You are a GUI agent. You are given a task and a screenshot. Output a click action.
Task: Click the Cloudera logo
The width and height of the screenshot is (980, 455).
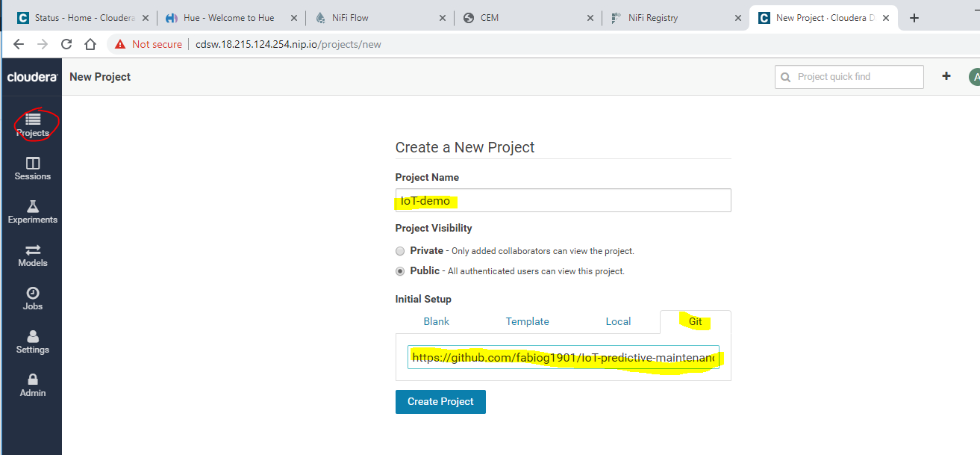pos(32,77)
